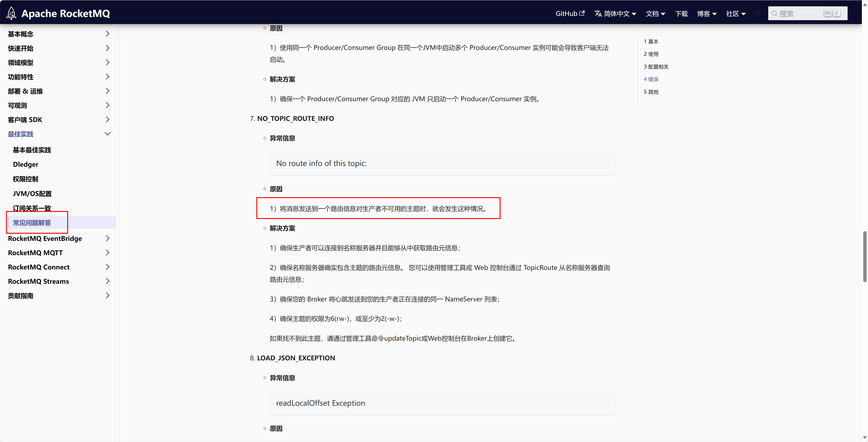Open RocketMQ EventBridge in sidebar
The height and width of the screenshot is (442, 868).
click(x=45, y=239)
